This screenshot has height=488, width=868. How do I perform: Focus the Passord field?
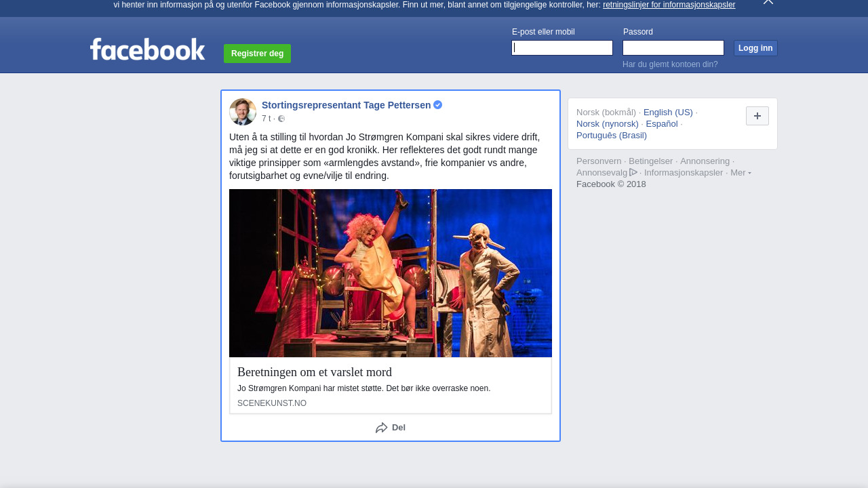[673, 47]
